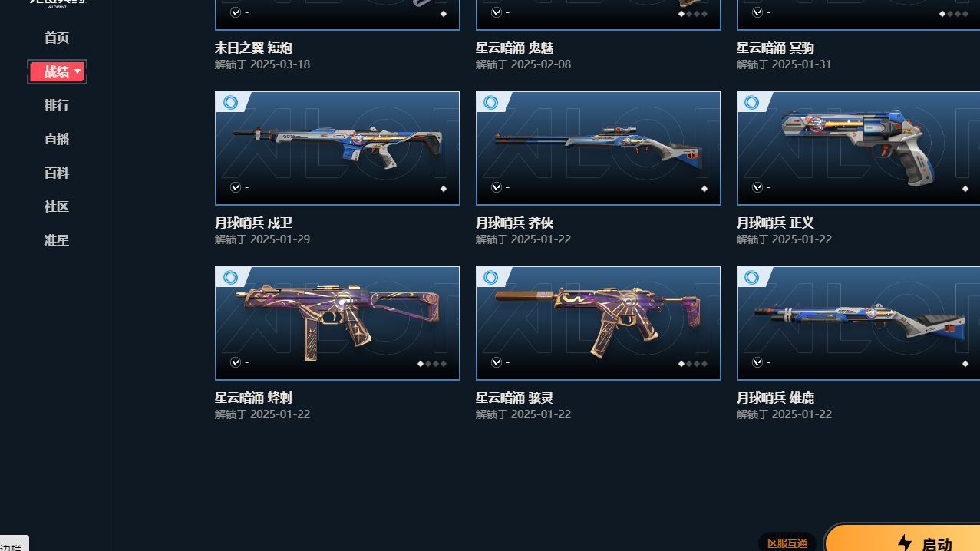Click the 区服互通 label button

coord(787,543)
